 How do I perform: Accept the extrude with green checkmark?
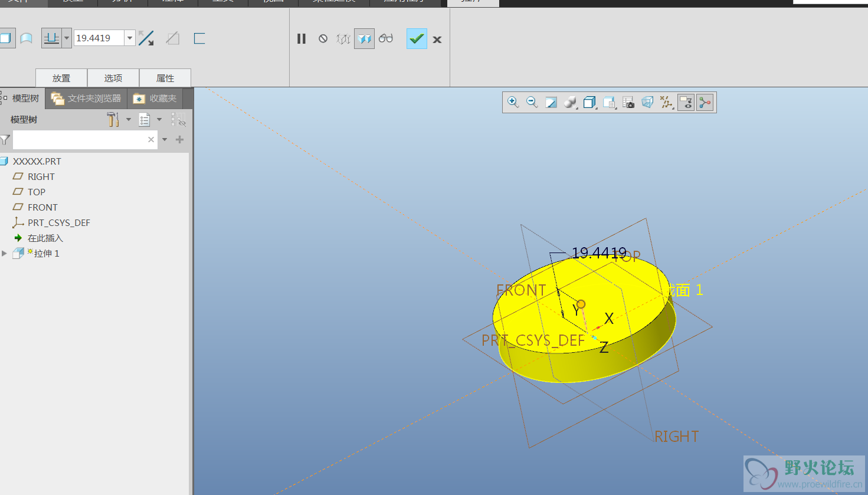[x=417, y=39]
